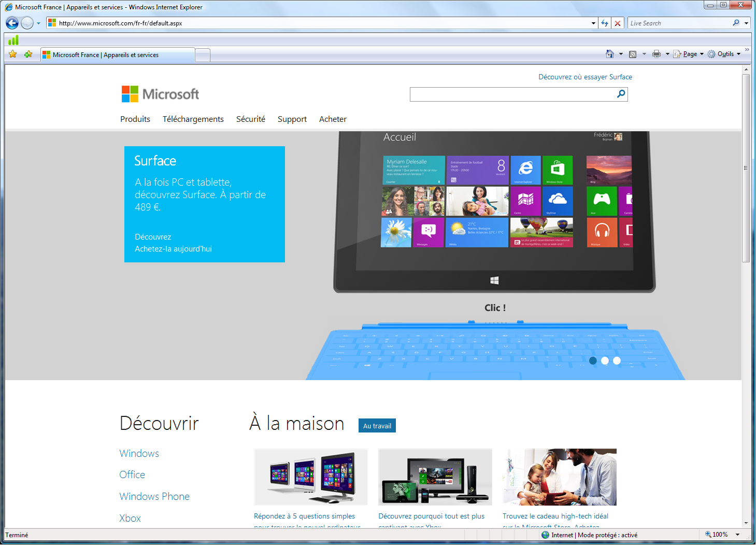Click the Refresh page icon

tap(605, 23)
